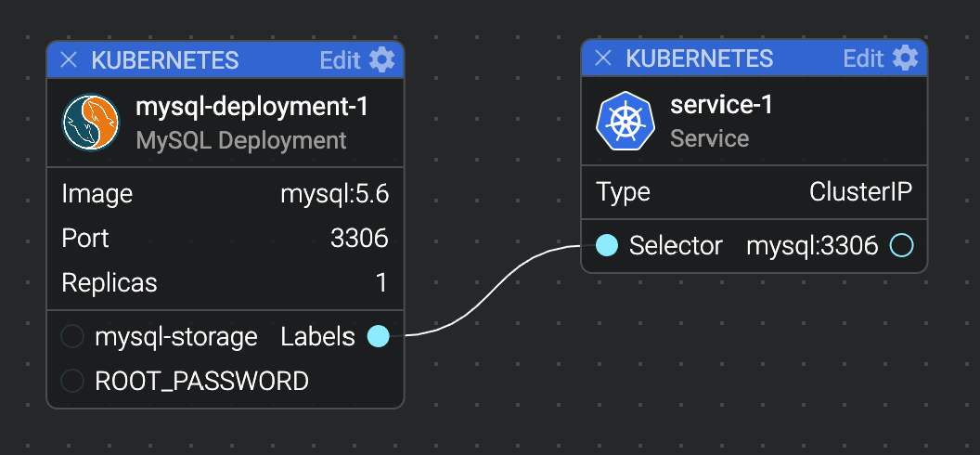
Task: Open the Type ClusterIP value
Action: tap(861, 192)
